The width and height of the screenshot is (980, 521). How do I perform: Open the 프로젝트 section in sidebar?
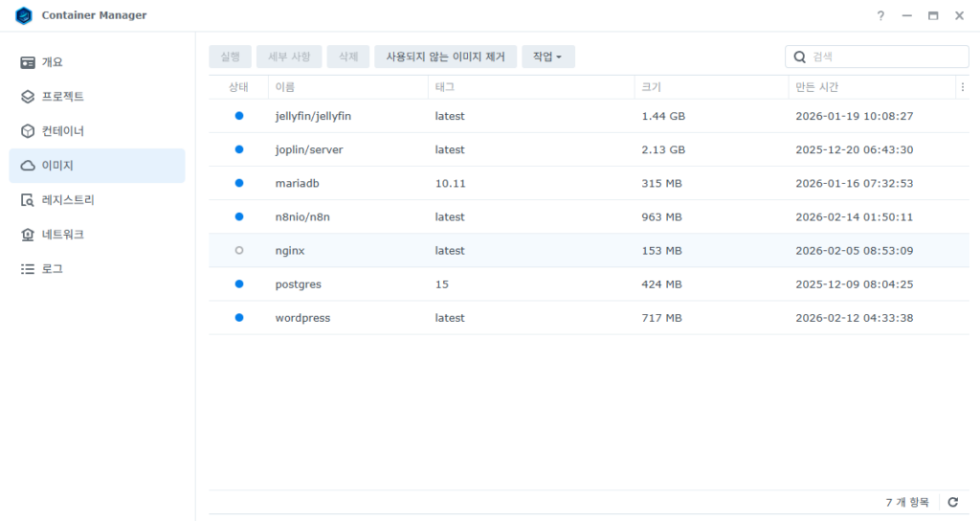[62, 97]
